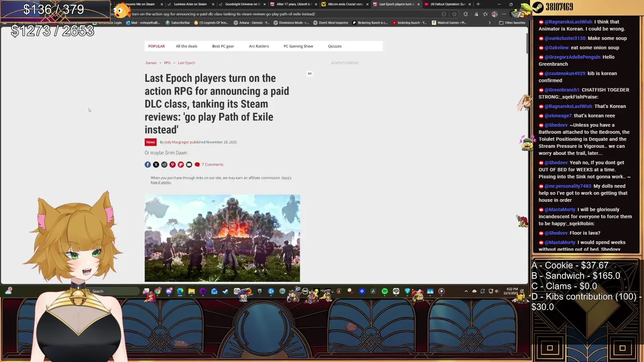The width and height of the screenshot is (644, 362).
Task: Open 'Arkana - Genesis' bookmark
Action: [252, 23]
